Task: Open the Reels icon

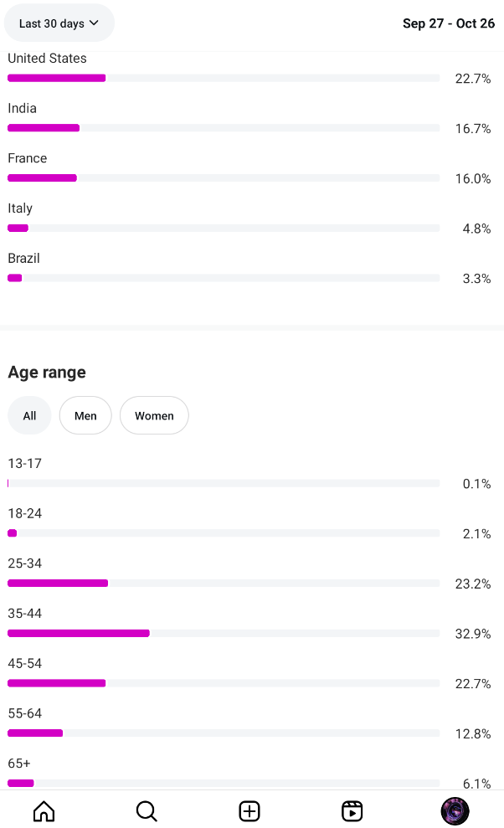Action: pyautogui.click(x=352, y=810)
